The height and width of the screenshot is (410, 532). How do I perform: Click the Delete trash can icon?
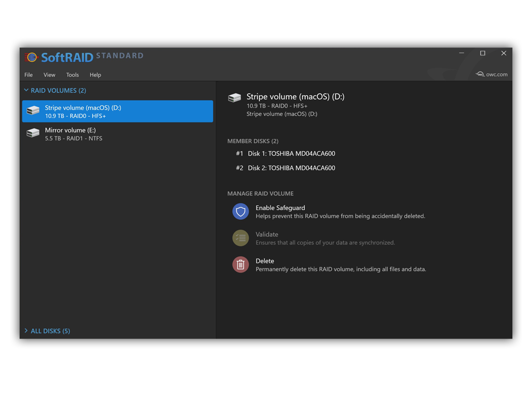tap(241, 265)
